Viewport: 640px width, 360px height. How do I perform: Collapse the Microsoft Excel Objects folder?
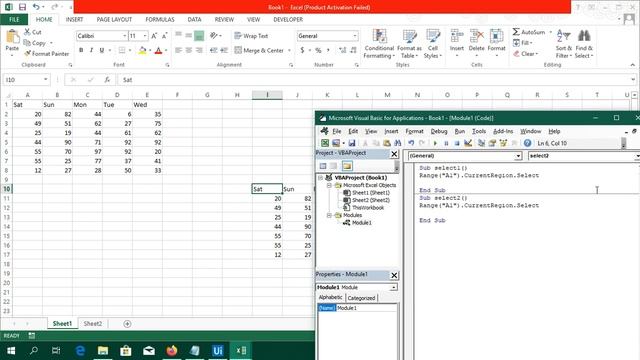coord(329,185)
